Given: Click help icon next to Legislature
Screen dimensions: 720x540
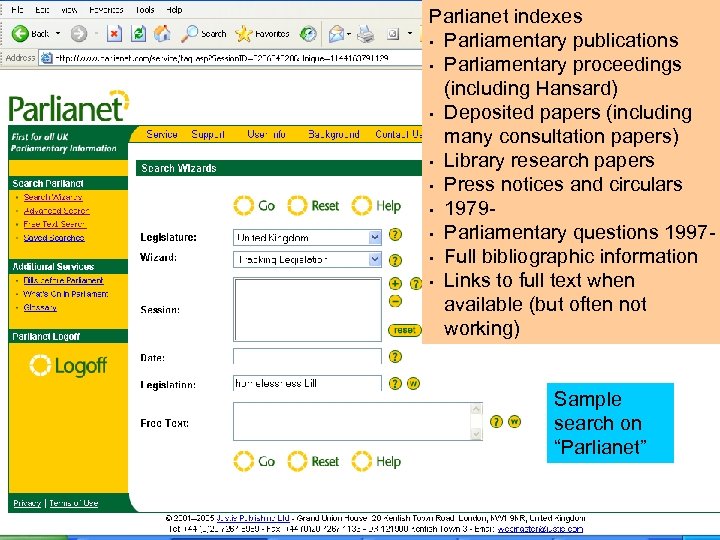Looking at the screenshot, I should (395, 235).
